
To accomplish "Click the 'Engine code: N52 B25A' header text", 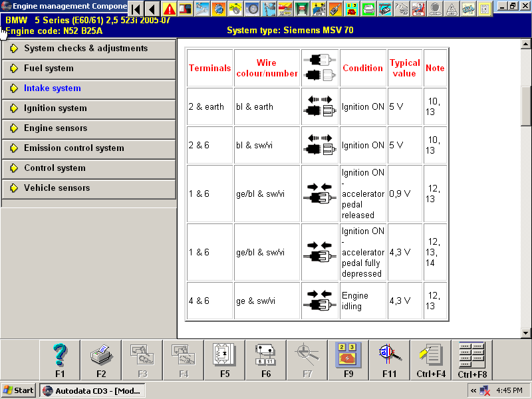I will click(55, 31).
